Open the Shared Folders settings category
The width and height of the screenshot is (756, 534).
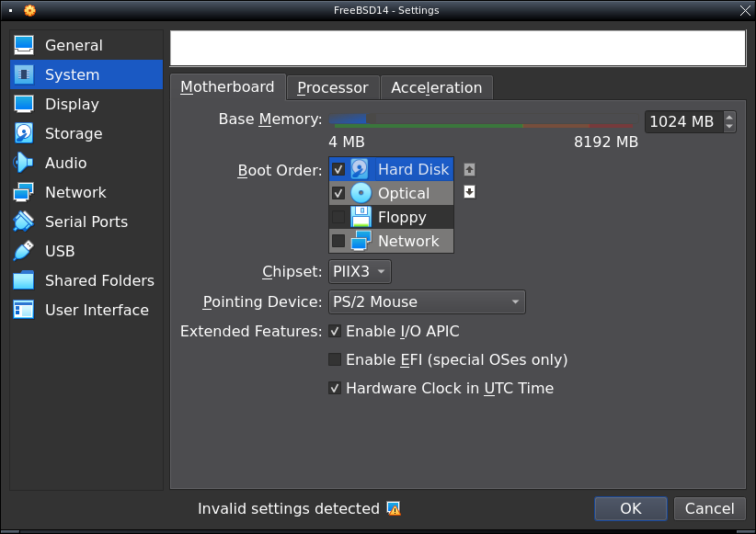coord(86,280)
